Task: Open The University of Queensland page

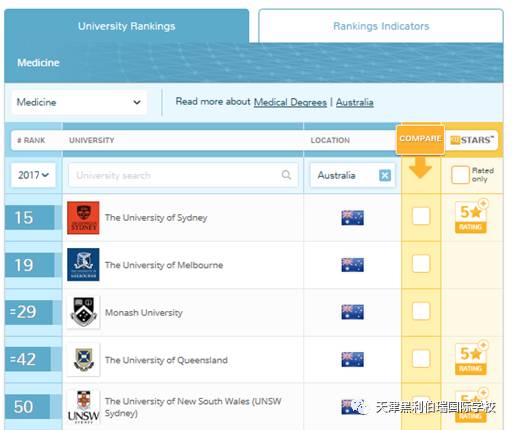Action: pyautogui.click(x=166, y=360)
